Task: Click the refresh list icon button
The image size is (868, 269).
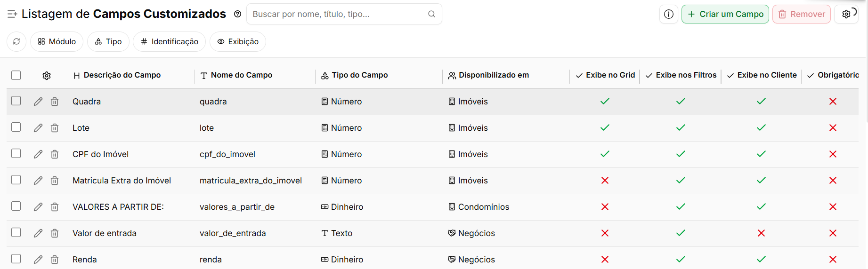Action: (16, 41)
